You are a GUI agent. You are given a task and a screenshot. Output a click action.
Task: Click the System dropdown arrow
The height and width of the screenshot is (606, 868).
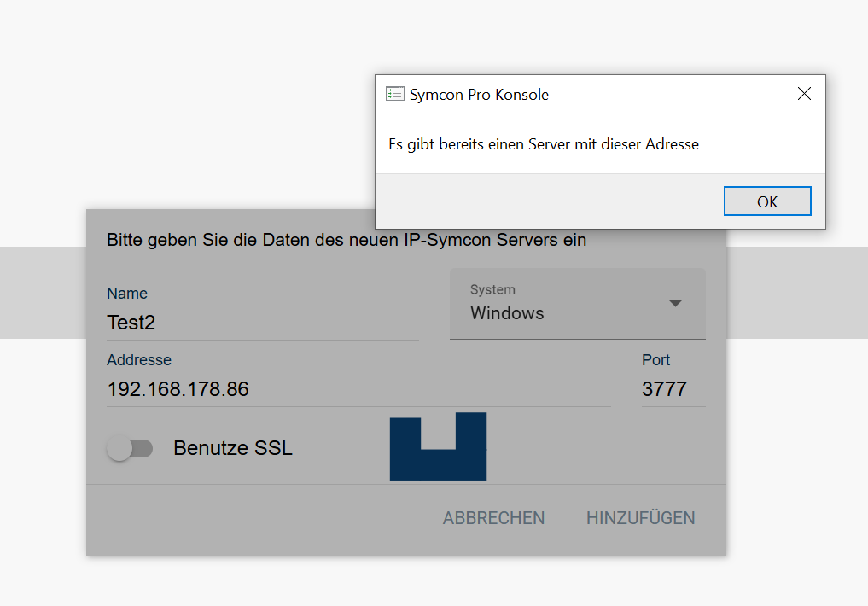675,303
